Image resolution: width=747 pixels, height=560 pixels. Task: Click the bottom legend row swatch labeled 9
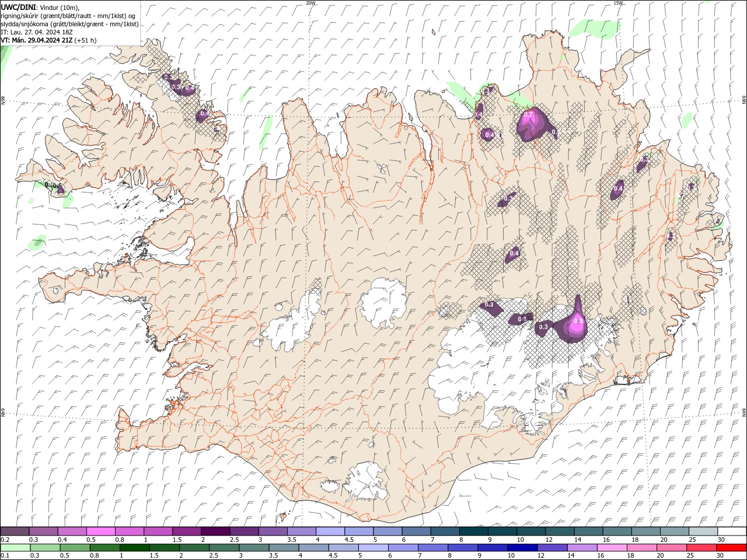[492, 548]
